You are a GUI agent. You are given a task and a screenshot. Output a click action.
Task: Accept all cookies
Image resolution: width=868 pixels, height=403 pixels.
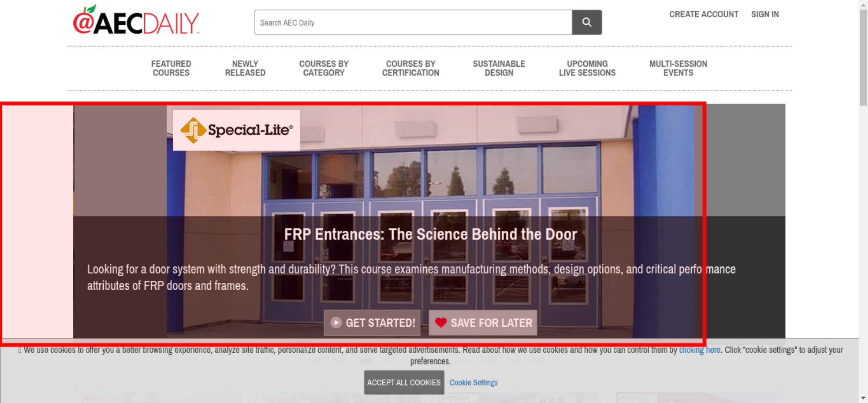click(x=404, y=383)
